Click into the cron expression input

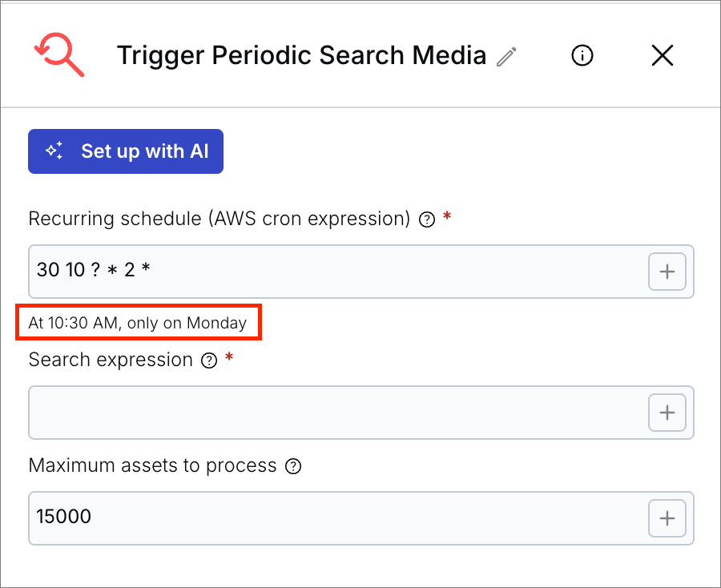pos(336,272)
